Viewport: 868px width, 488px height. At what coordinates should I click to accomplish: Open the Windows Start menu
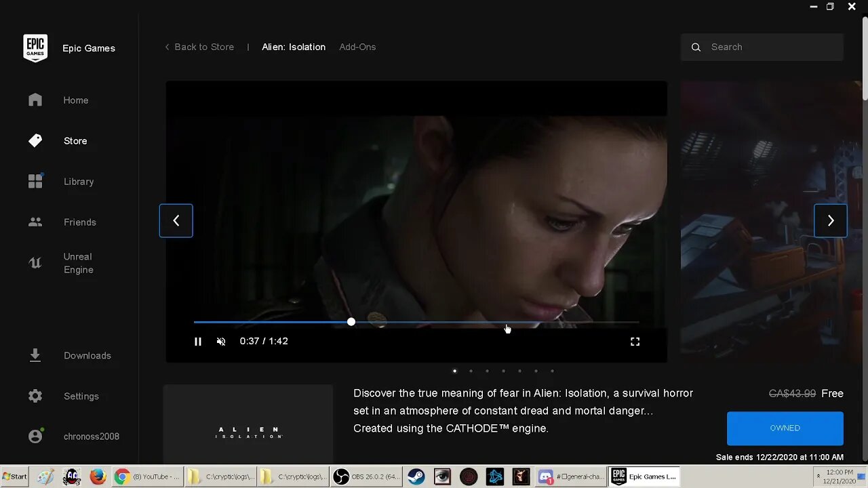(x=14, y=476)
